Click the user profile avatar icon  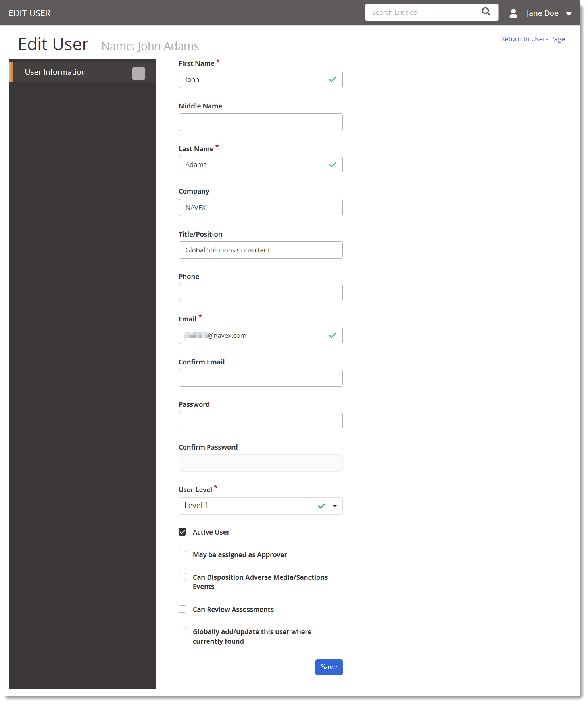pos(513,13)
